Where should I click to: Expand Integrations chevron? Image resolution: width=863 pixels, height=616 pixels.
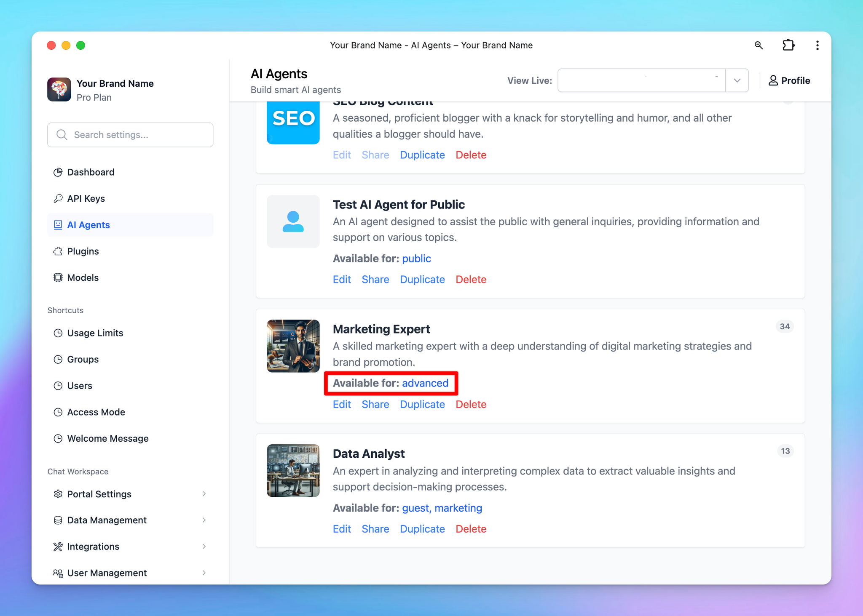(x=204, y=547)
